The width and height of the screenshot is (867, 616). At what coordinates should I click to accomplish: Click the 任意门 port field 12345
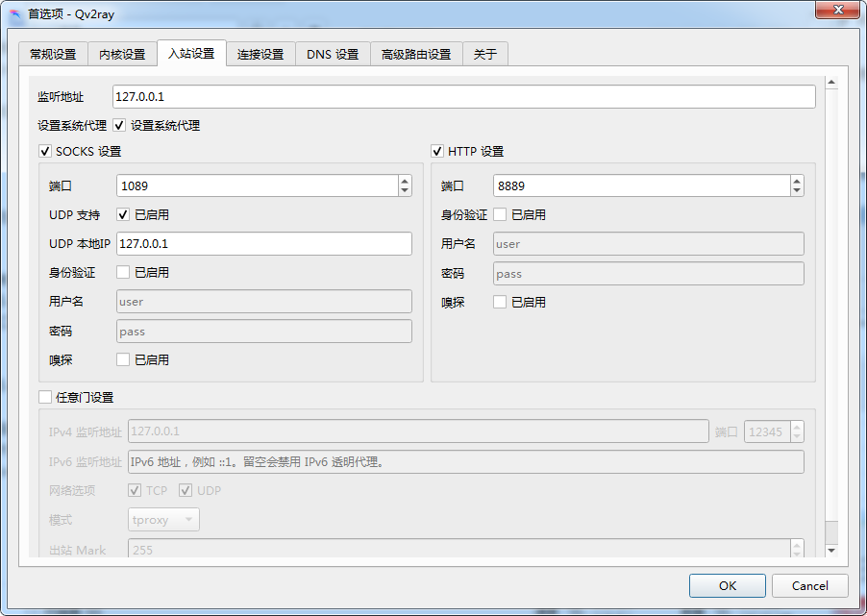[767, 431]
